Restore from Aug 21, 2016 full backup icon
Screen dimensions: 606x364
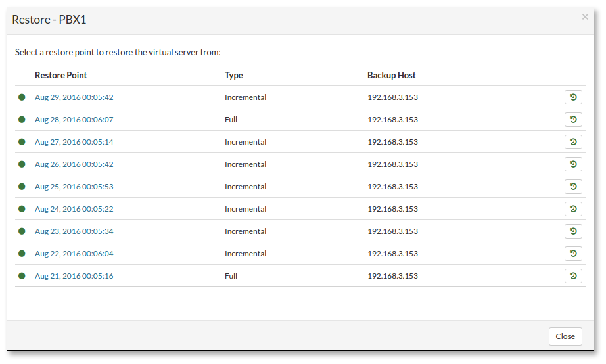click(x=573, y=276)
